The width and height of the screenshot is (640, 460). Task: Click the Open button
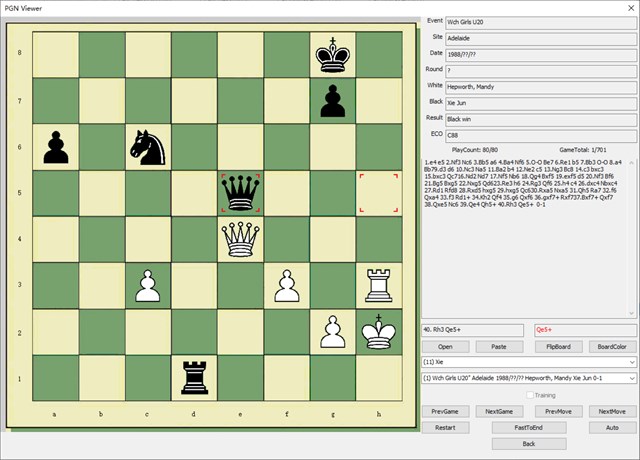445,347
